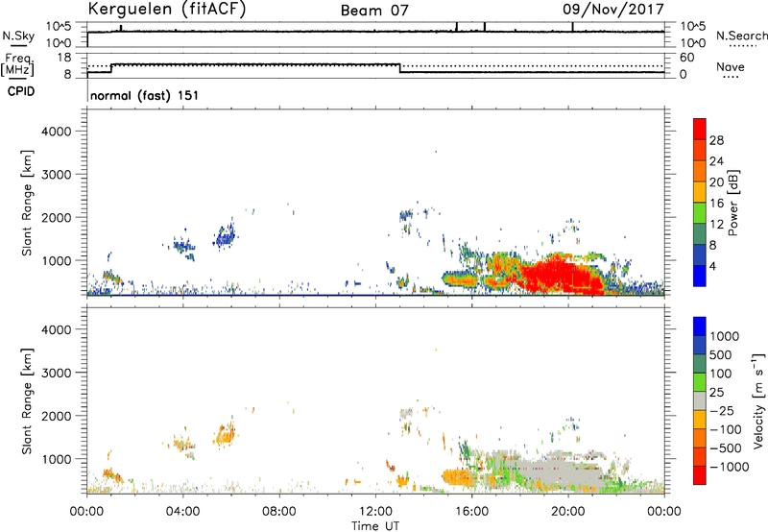Click the '20:00' time axis tick label
Viewport: 768px width, 532px height.
tap(568, 512)
